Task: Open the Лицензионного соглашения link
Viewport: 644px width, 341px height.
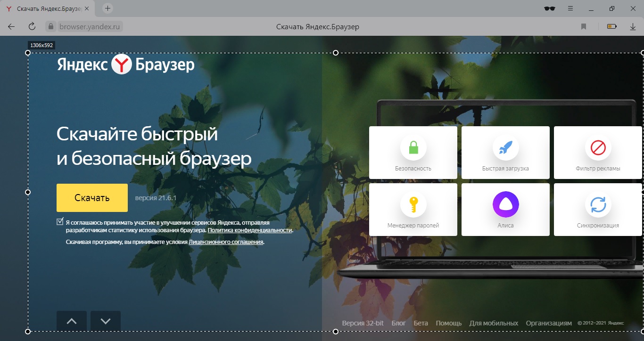Action: [226, 242]
